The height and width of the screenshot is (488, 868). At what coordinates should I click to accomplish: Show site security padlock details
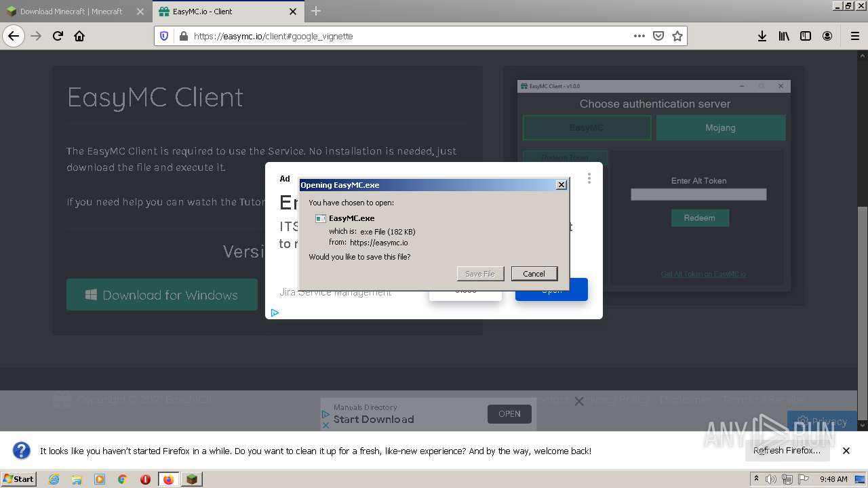coord(183,36)
